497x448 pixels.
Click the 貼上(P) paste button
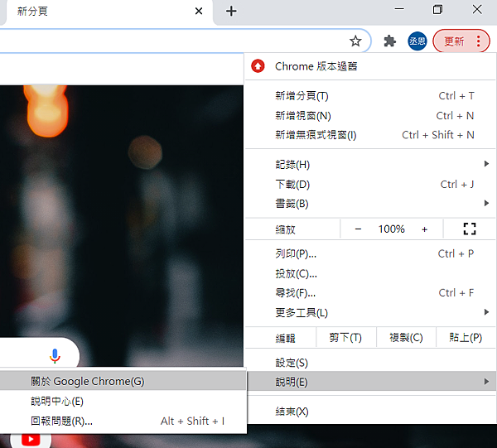point(466,338)
